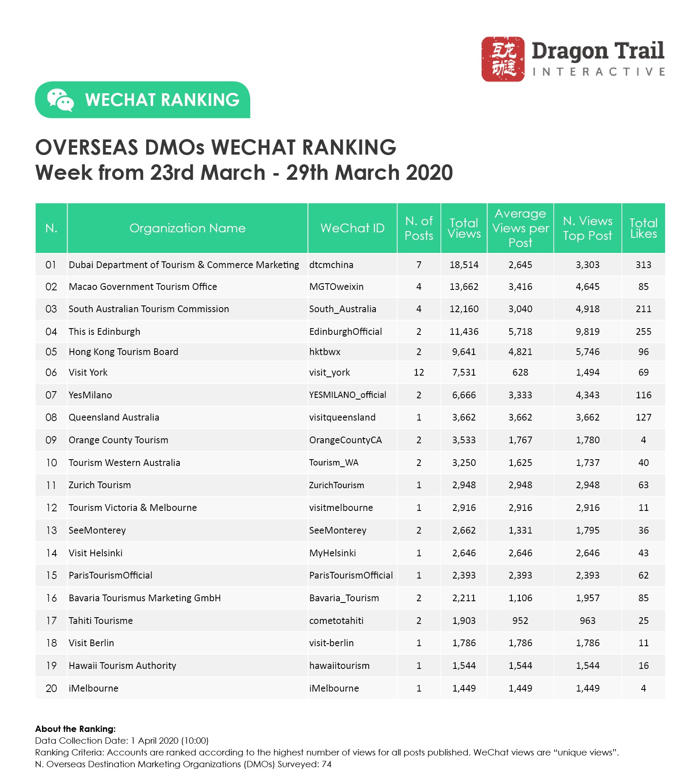Select the Organization Name column header

[187, 228]
